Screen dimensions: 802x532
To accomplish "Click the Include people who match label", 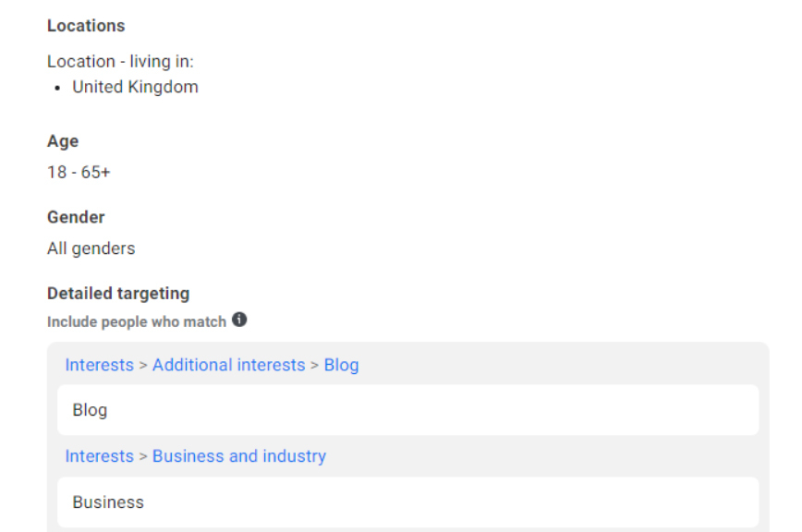I will tap(137, 321).
